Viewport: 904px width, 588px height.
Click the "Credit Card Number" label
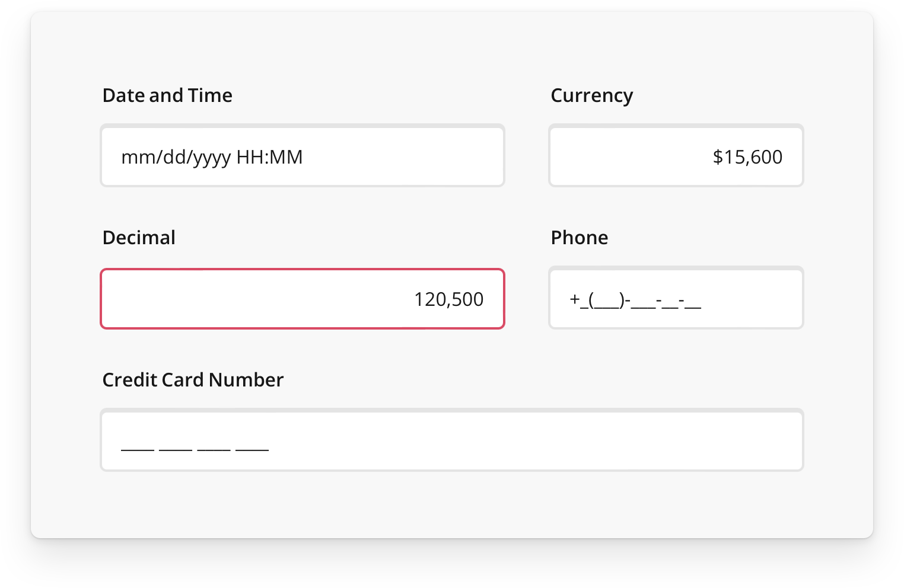click(x=193, y=380)
